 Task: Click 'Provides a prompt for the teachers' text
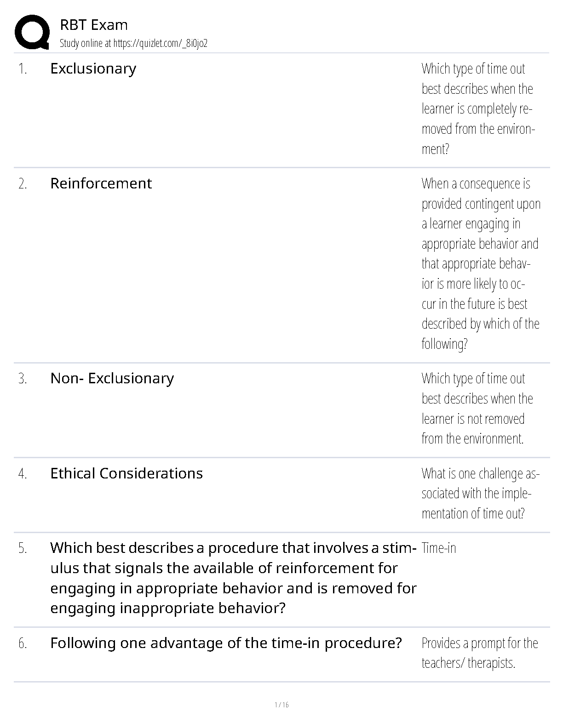[480, 653]
